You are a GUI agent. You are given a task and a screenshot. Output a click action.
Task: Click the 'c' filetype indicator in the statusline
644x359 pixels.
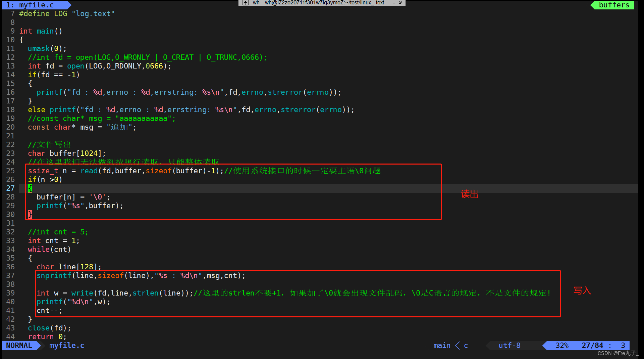click(466, 345)
